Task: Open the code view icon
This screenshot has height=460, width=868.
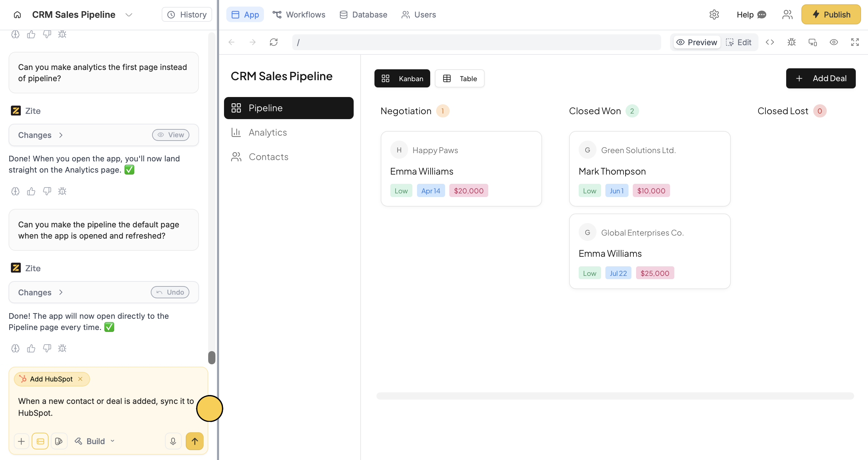Action: click(770, 42)
